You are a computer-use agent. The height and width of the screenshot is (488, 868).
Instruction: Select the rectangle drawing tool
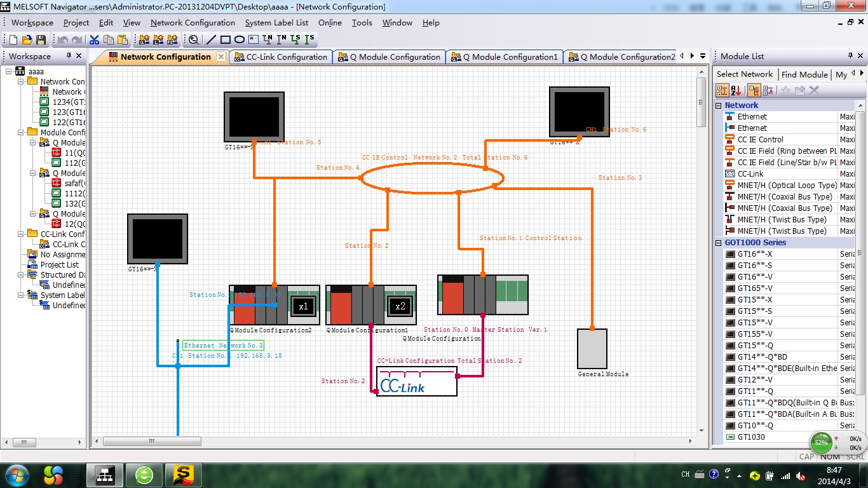coord(225,40)
